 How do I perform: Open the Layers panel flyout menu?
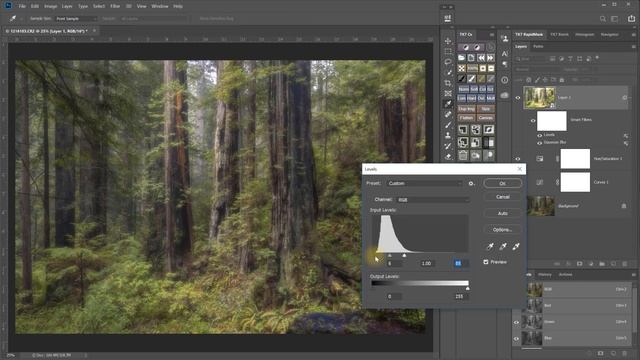click(633, 47)
